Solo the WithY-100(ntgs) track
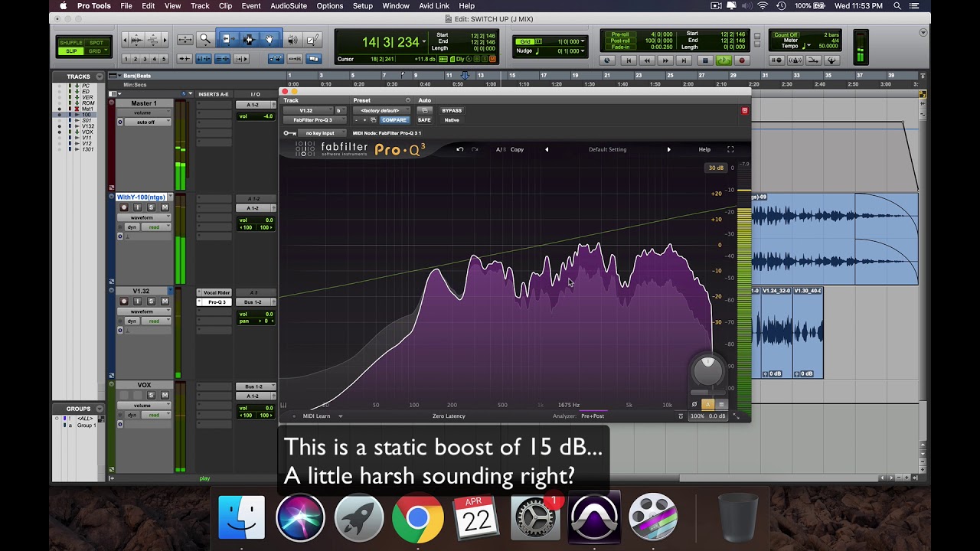Screen dimensions: 980x551 [151, 207]
